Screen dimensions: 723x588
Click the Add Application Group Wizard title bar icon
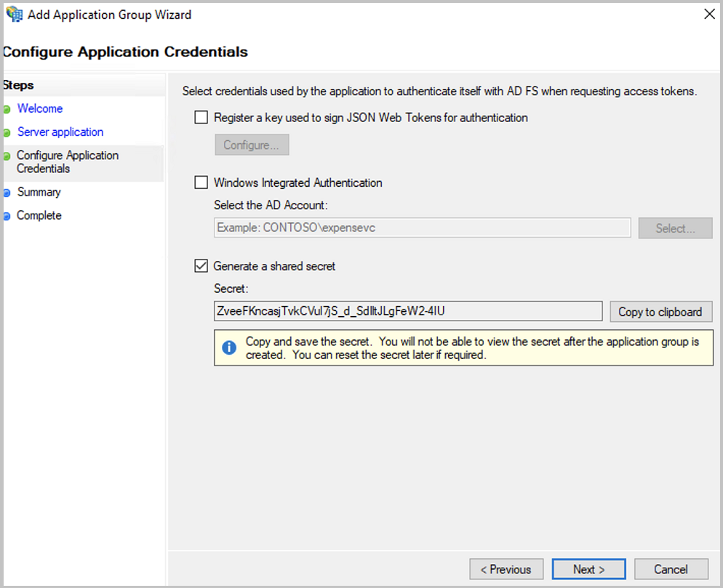click(x=14, y=14)
